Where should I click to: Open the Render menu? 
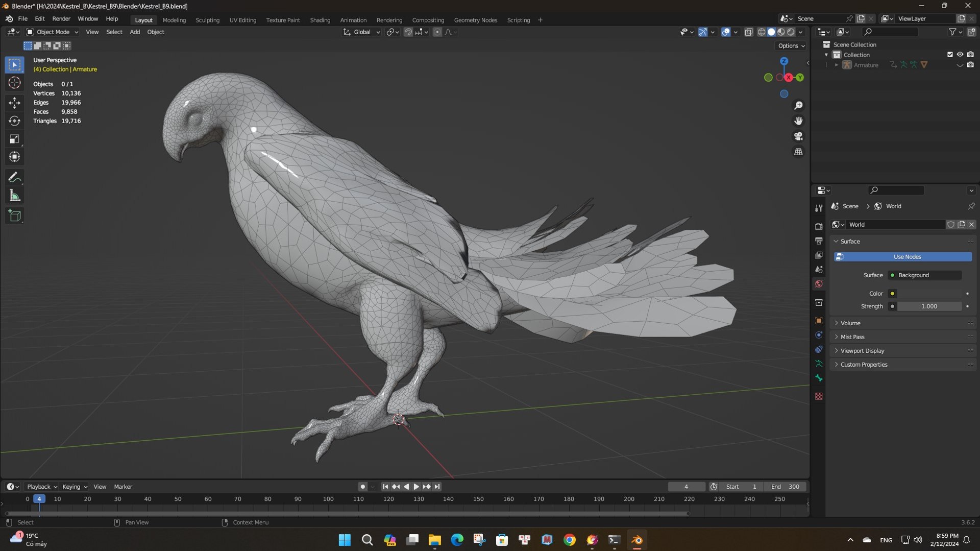(x=61, y=19)
